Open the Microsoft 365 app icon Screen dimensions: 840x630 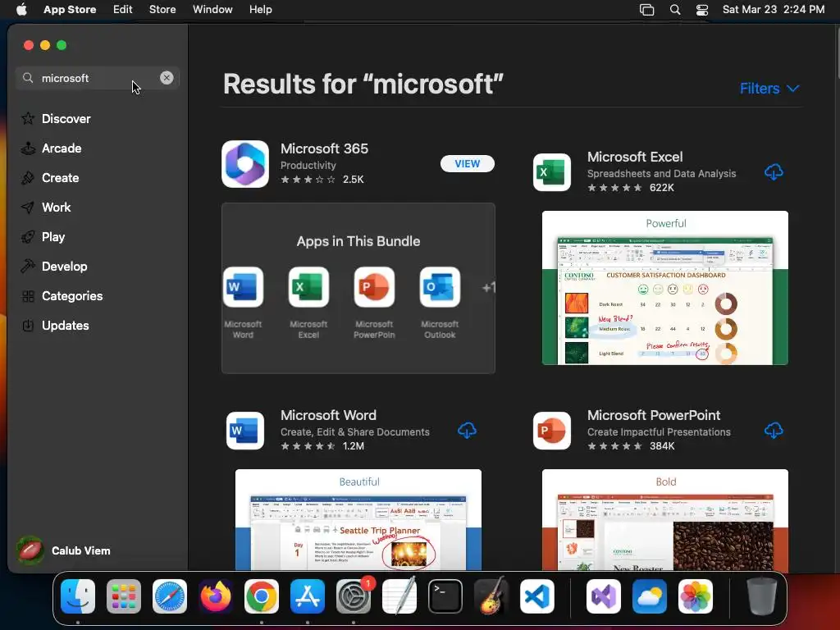[x=244, y=164]
